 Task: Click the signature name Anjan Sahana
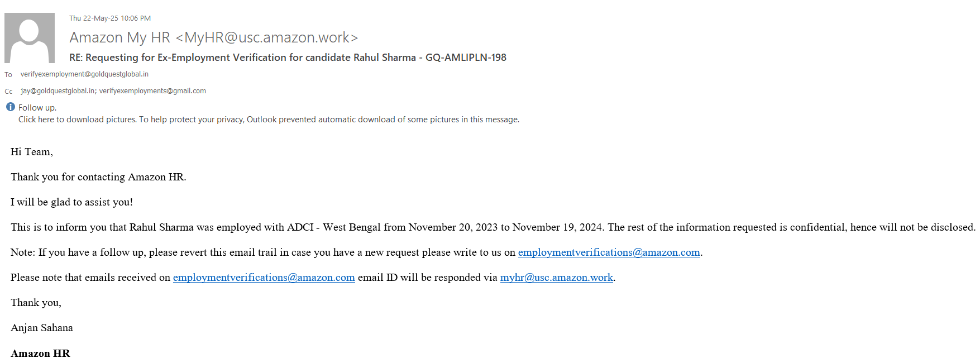click(42, 328)
